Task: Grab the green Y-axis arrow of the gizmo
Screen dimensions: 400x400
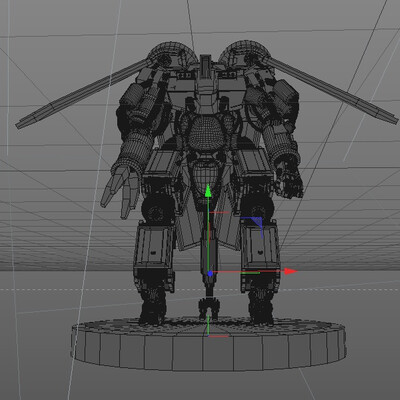Action: coord(208,191)
